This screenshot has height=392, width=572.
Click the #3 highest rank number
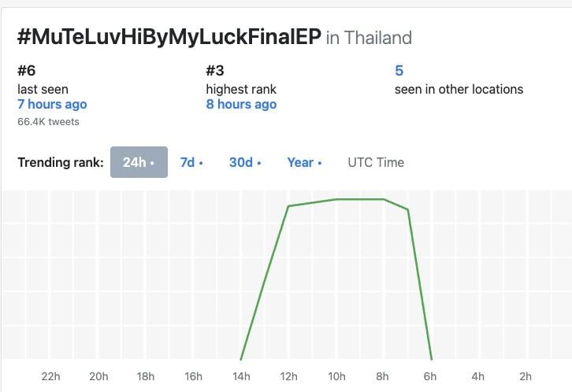point(215,70)
